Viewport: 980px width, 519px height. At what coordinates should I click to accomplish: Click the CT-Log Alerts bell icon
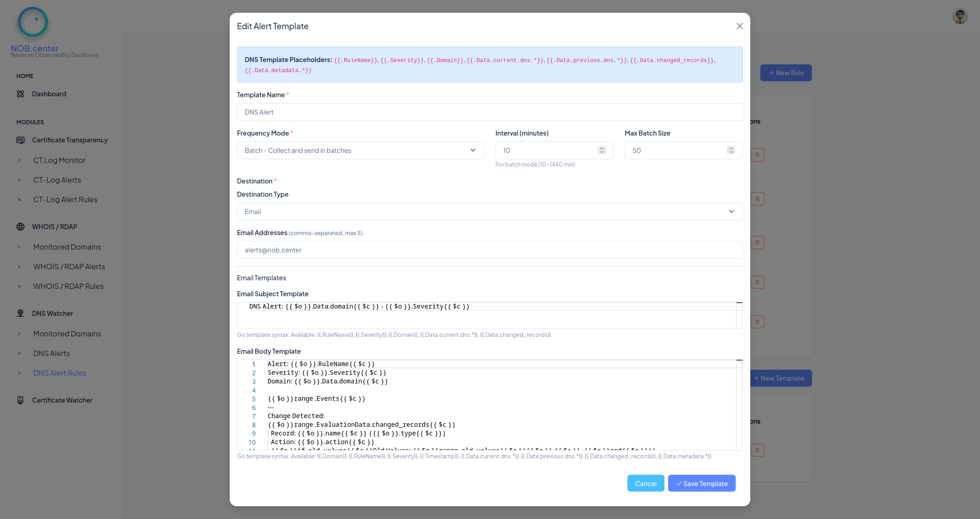tap(19, 180)
